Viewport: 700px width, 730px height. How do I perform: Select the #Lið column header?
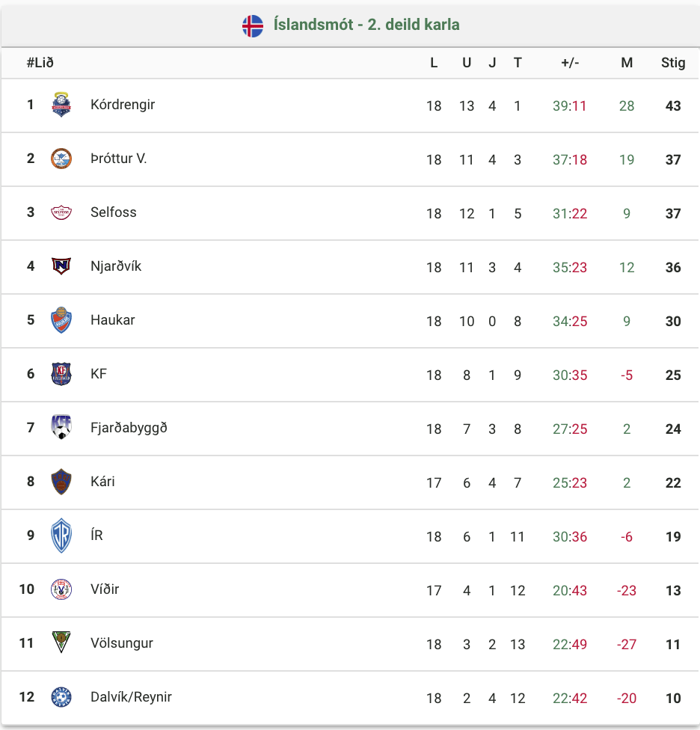(x=40, y=62)
